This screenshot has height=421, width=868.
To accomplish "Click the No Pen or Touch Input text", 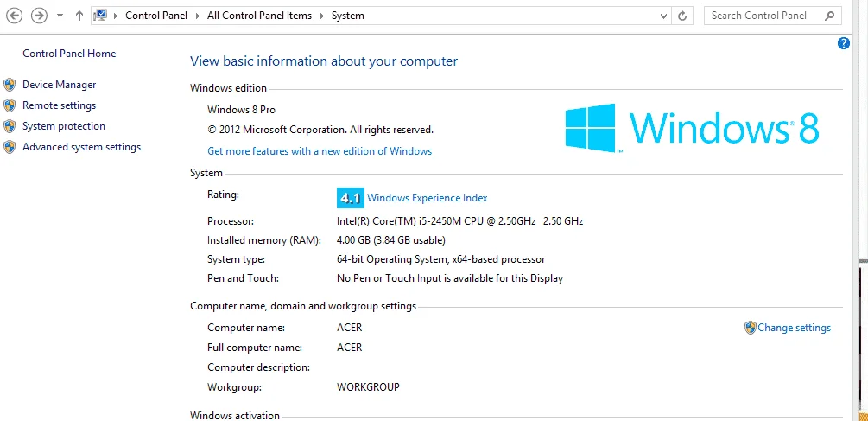I will click(x=449, y=278).
